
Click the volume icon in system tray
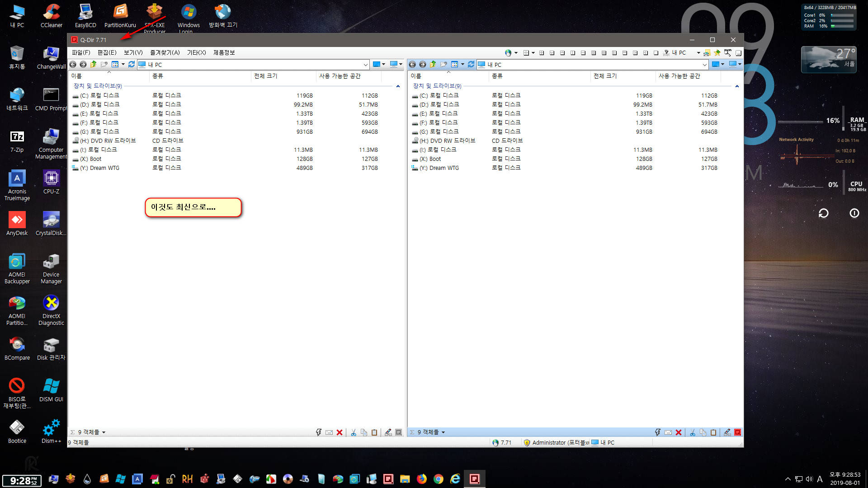(x=809, y=479)
